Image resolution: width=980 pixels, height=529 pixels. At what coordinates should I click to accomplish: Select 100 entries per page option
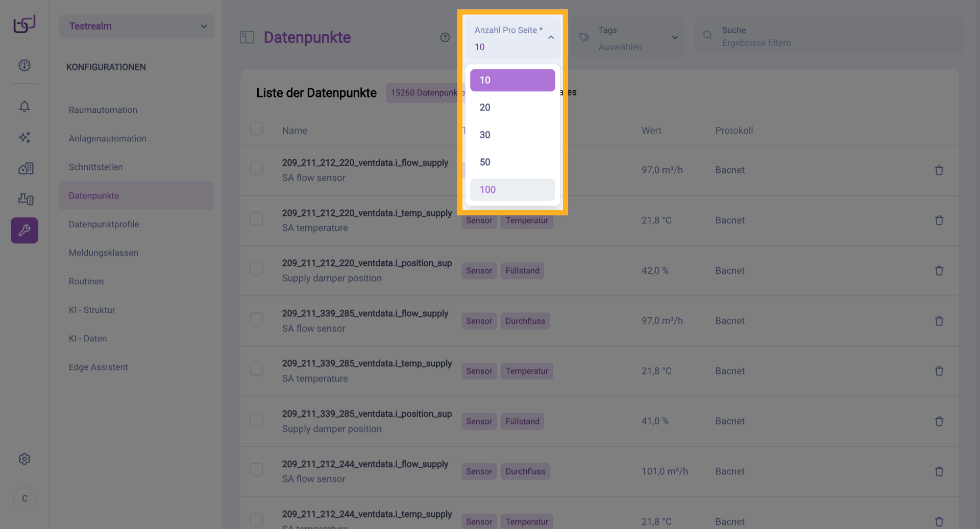(x=512, y=190)
